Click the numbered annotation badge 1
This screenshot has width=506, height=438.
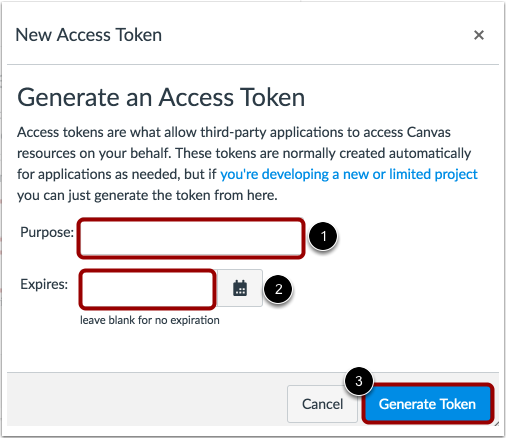323,236
